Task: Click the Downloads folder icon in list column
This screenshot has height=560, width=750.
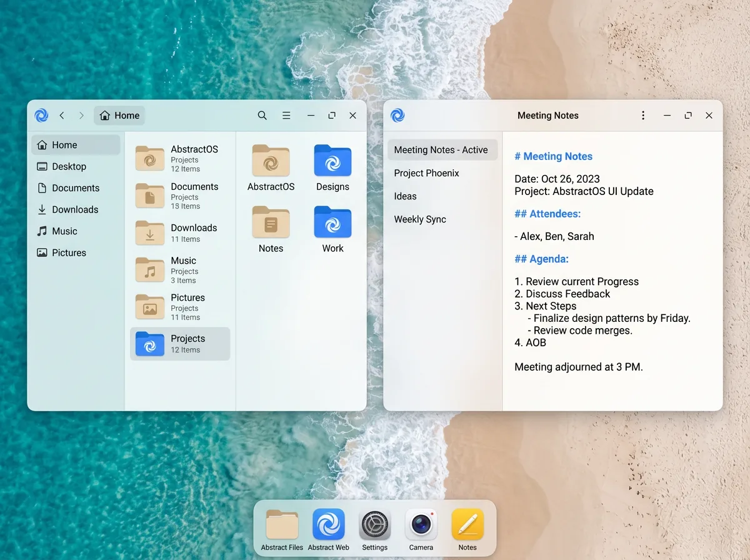Action: click(x=150, y=232)
